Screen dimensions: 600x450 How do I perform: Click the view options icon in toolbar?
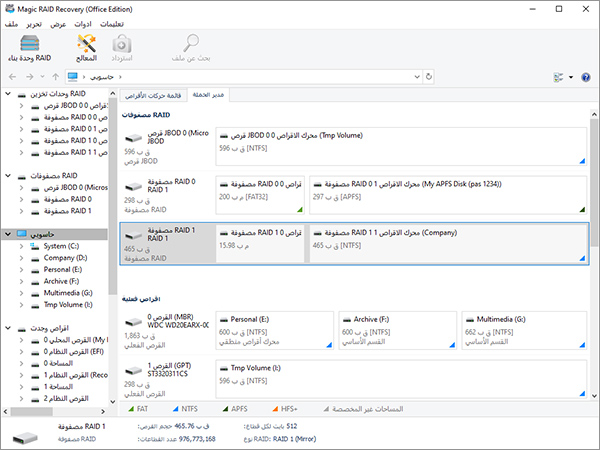click(x=558, y=77)
